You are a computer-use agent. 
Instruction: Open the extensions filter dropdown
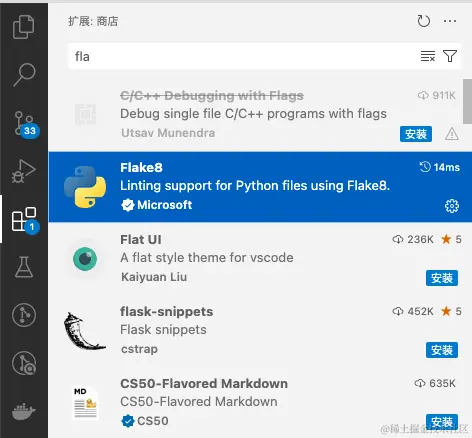coord(450,56)
